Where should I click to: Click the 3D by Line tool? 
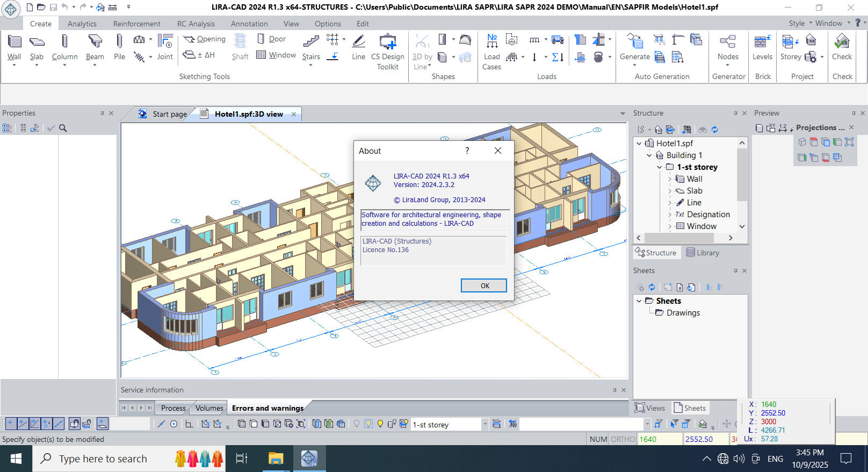(422, 52)
